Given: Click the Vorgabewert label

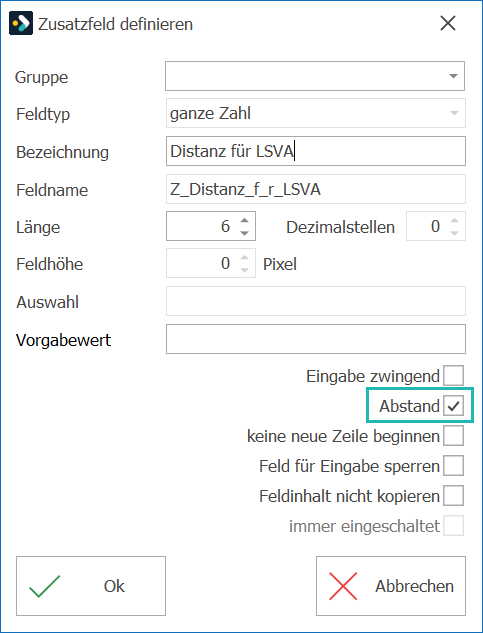Looking at the screenshot, I should pyautogui.click(x=63, y=340).
